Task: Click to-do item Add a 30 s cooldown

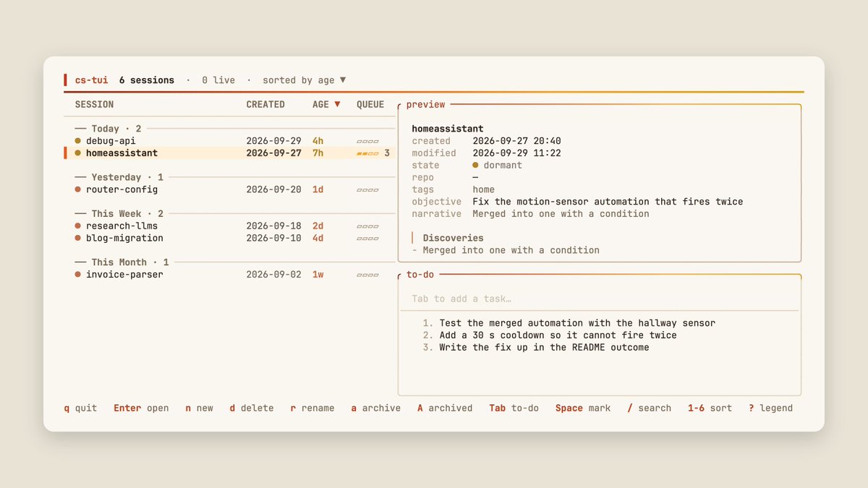Action: (x=550, y=335)
